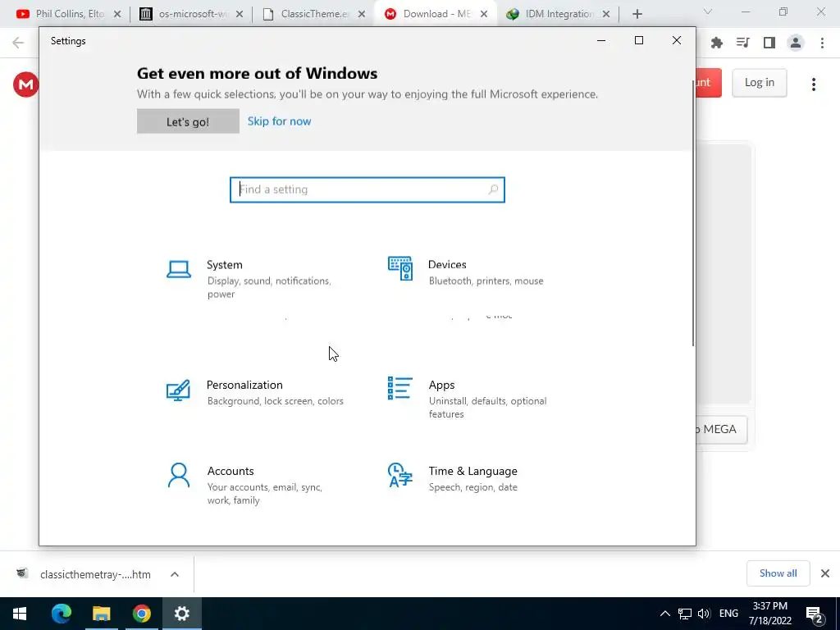This screenshot has height=630, width=840.
Task: Click Show all downloads button
Action: [x=778, y=573]
